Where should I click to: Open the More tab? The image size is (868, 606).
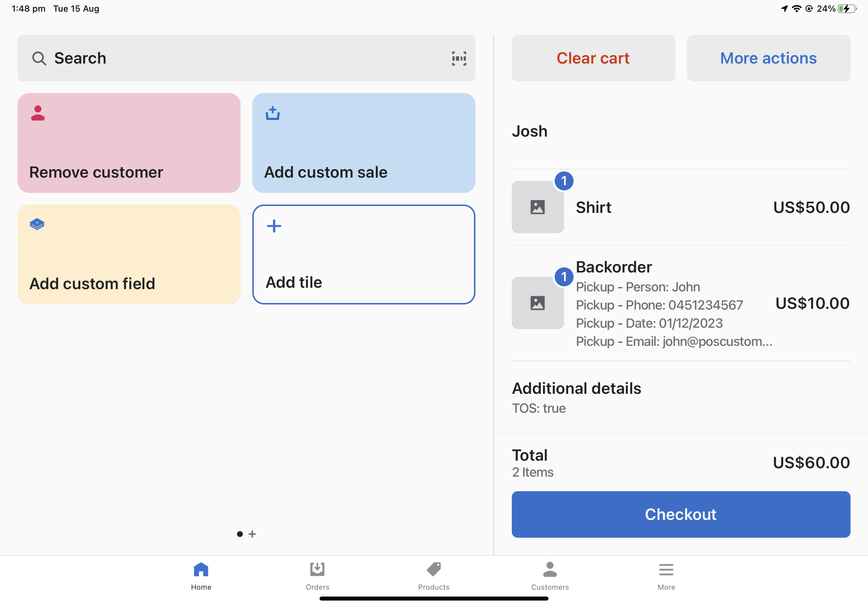click(666, 577)
